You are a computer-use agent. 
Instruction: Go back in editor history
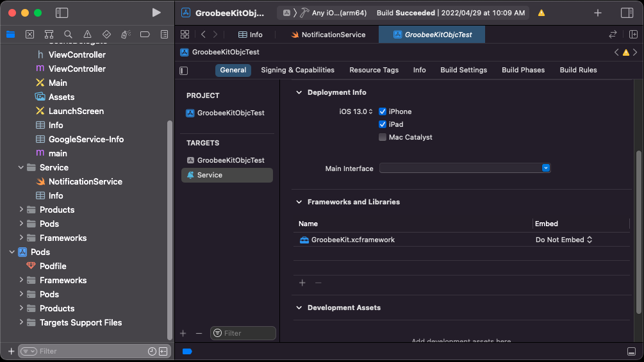[x=203, y=35]
